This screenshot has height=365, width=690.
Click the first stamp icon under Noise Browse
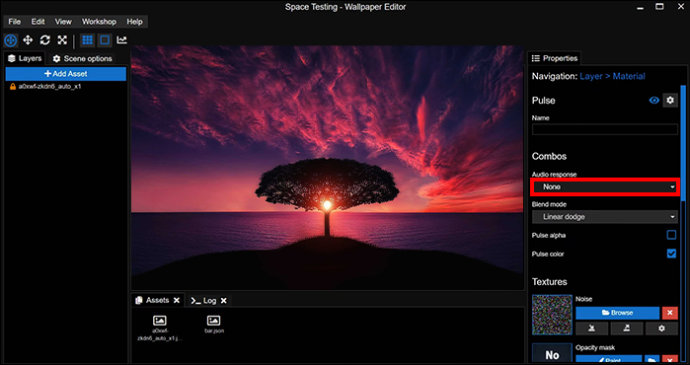click(592, 328)
